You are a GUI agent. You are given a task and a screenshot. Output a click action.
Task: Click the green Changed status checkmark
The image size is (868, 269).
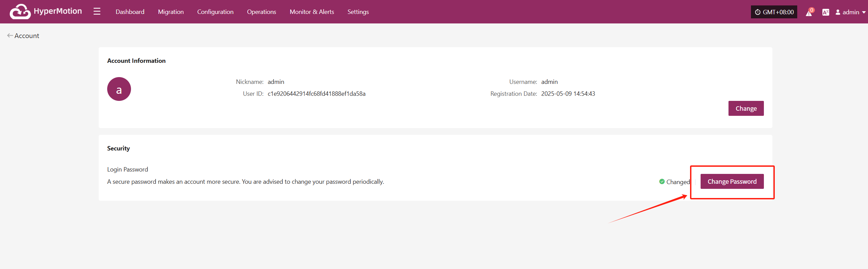[x=662, y=181]
